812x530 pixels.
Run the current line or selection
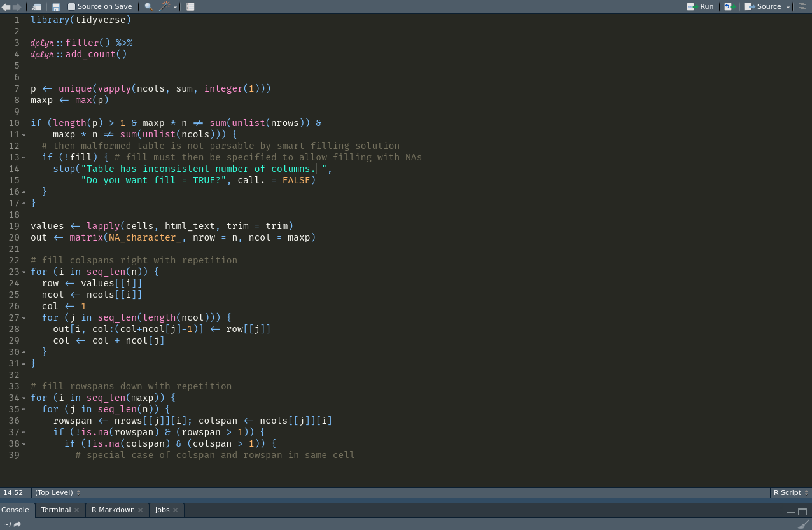700,7
